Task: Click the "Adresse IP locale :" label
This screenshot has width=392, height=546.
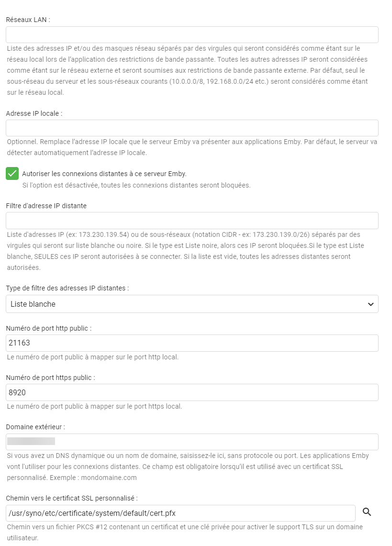Action: pyautogui.click(x=34, y=113)
